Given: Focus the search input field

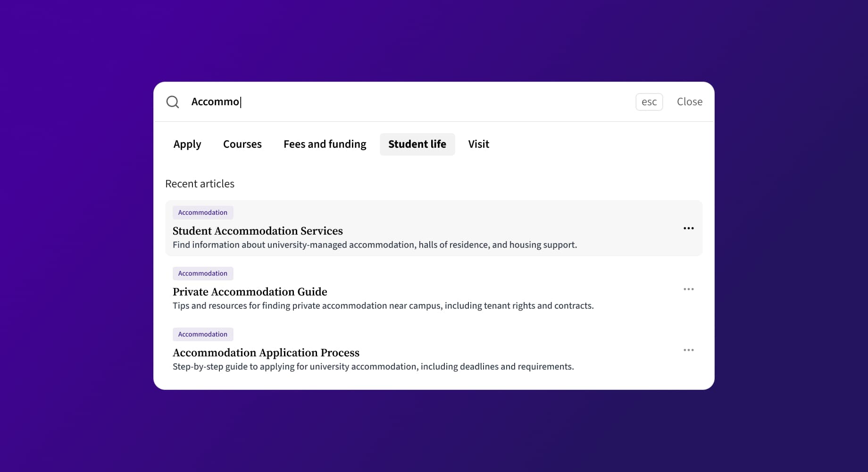Looking at the screenshot, I should click(x=406, y=102).
